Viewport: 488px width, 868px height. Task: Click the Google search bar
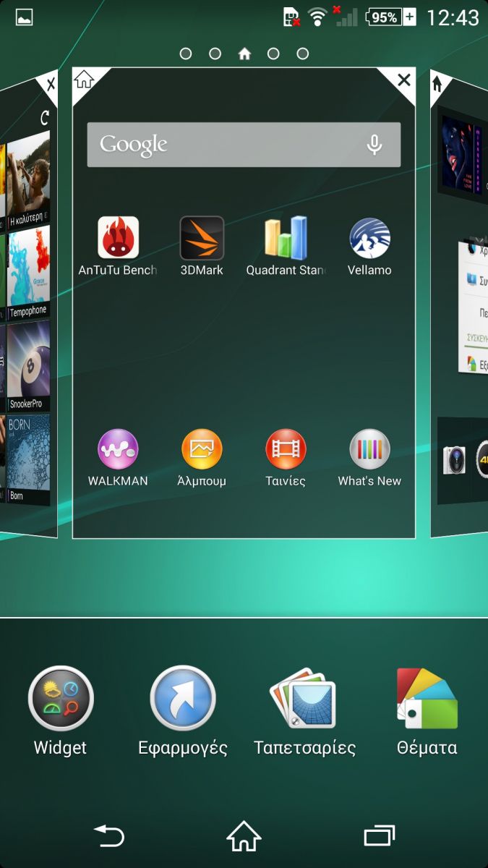[244, 145]
